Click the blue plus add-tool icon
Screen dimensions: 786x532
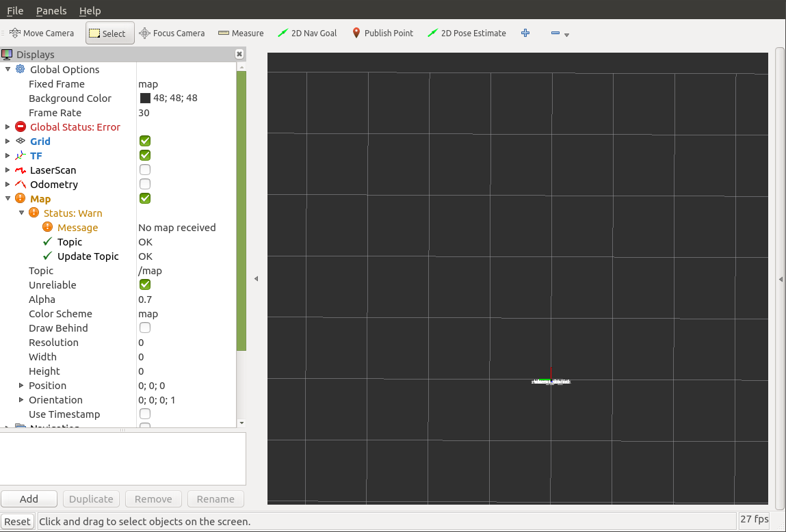[525, 33]
